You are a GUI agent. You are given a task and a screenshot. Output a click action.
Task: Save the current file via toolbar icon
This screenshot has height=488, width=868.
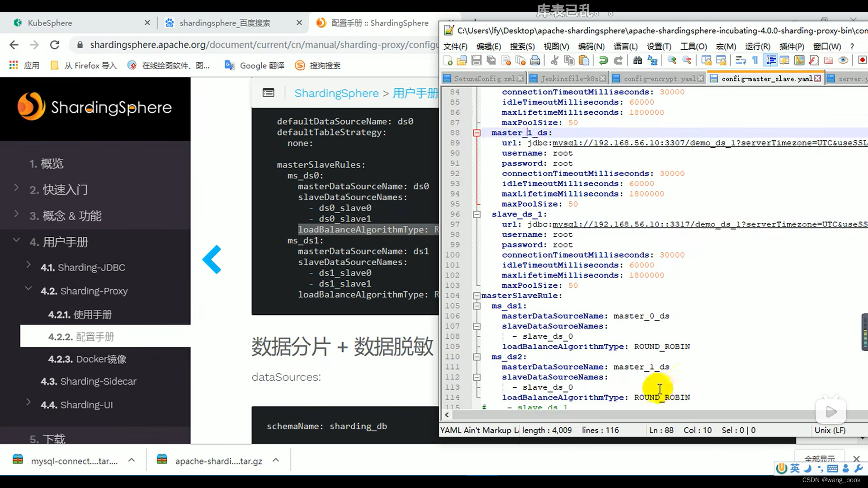tap(476, 60)
